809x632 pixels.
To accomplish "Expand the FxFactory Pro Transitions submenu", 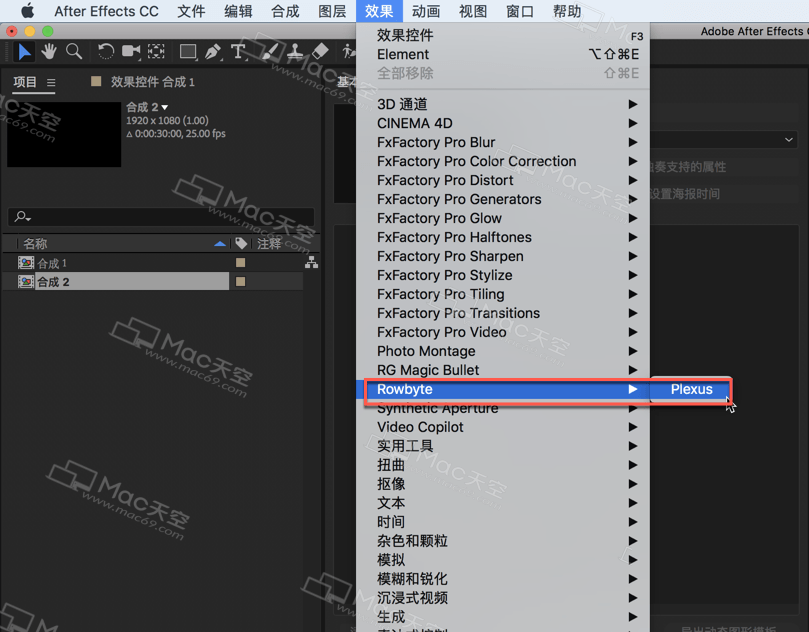I will (503, 313).
